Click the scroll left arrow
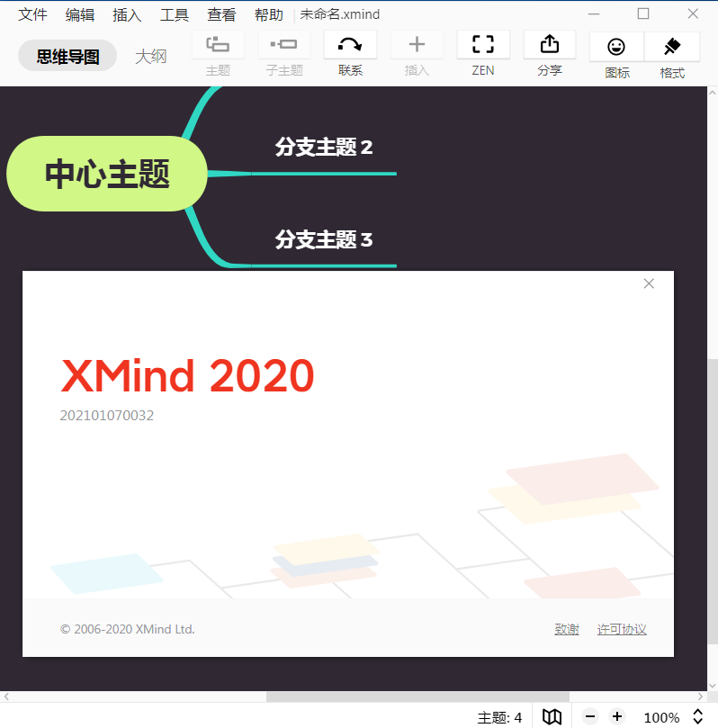The height and width of the screenshot is (728, 718). 6,697
